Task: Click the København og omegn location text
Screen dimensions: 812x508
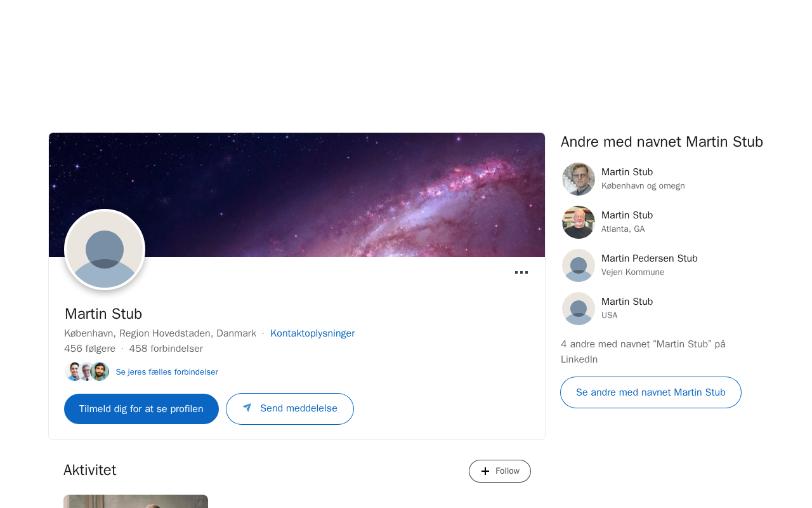Action: point(643,186)
